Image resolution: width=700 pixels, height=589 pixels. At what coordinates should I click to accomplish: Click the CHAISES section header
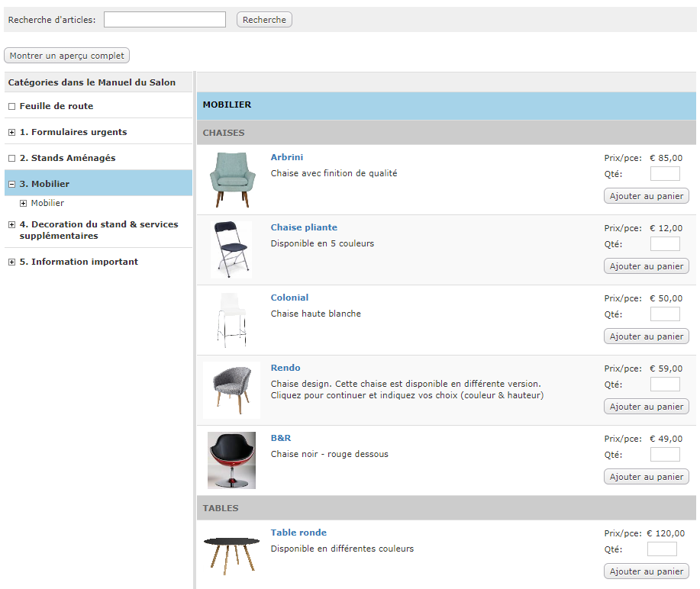point(447,133)
